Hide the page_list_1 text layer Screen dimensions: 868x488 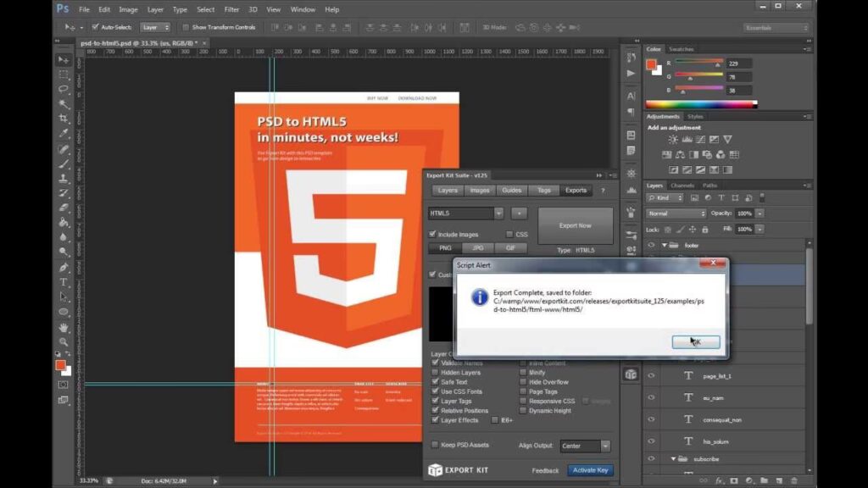tap(651, 375)
